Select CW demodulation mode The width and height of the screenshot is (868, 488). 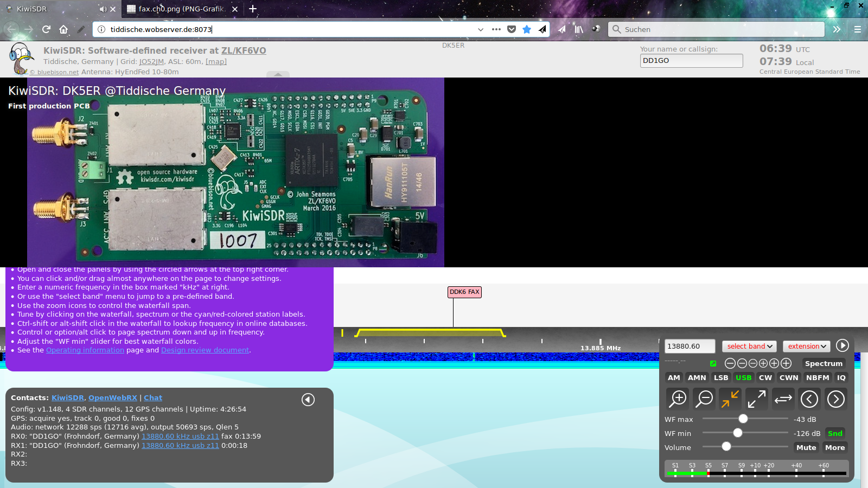pyautogui.click(x=765, y=377)
